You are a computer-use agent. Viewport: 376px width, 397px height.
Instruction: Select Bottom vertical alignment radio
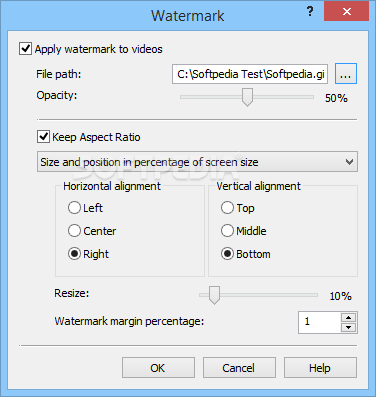tap(227, 254)
